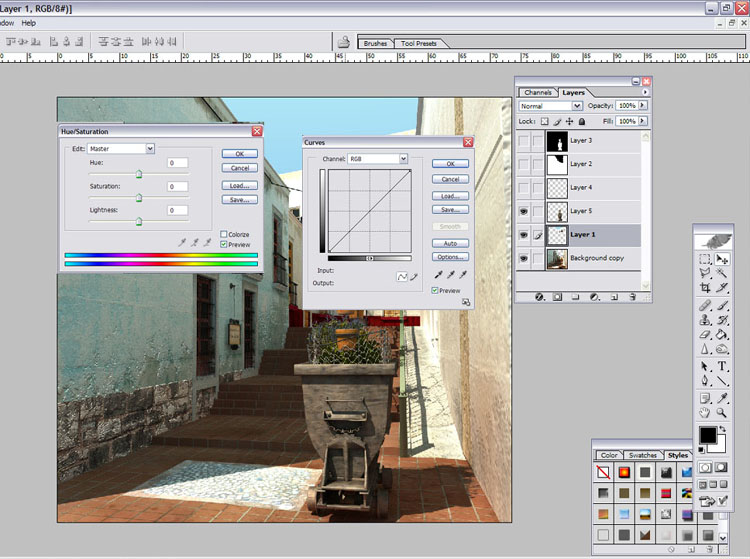Switch to the Tool Presets tab
The width and height of the screenshot is (750, 559).
pos(419,44)
